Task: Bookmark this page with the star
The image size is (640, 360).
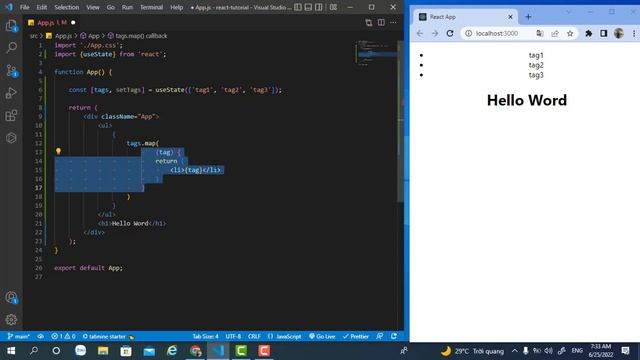Action: [x=570, y=33]
